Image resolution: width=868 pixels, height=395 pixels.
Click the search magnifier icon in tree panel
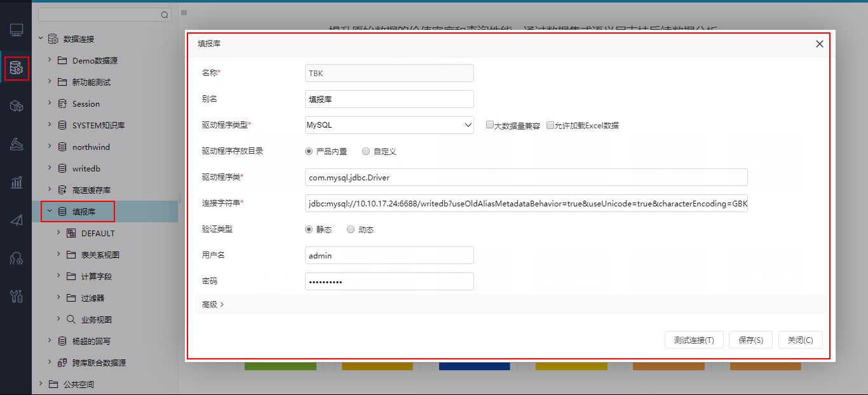165,15
